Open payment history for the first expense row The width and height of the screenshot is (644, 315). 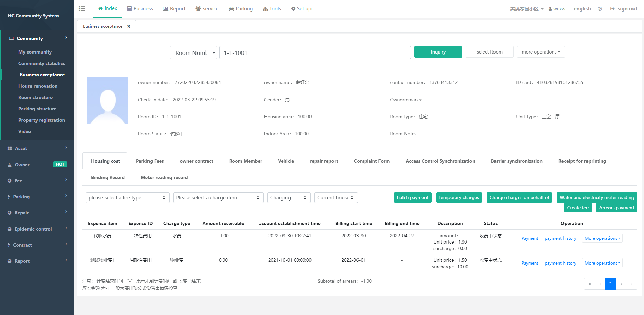560,238
